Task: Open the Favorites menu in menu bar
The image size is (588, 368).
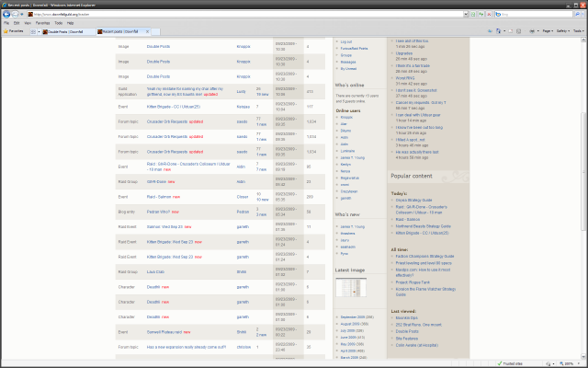Action: click(x=42, y=23)
